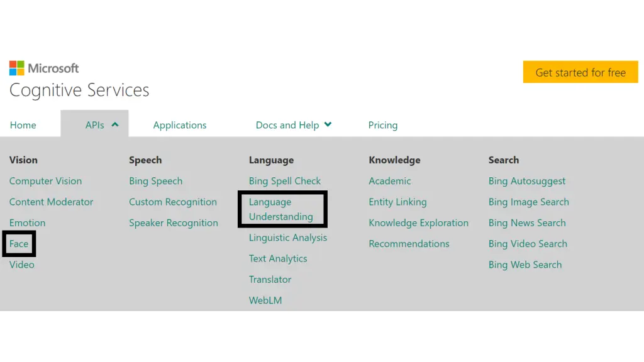This screenshot has width=644, height=362.
Task: Select Content Moderator under Vision
Action: (52, 202)
